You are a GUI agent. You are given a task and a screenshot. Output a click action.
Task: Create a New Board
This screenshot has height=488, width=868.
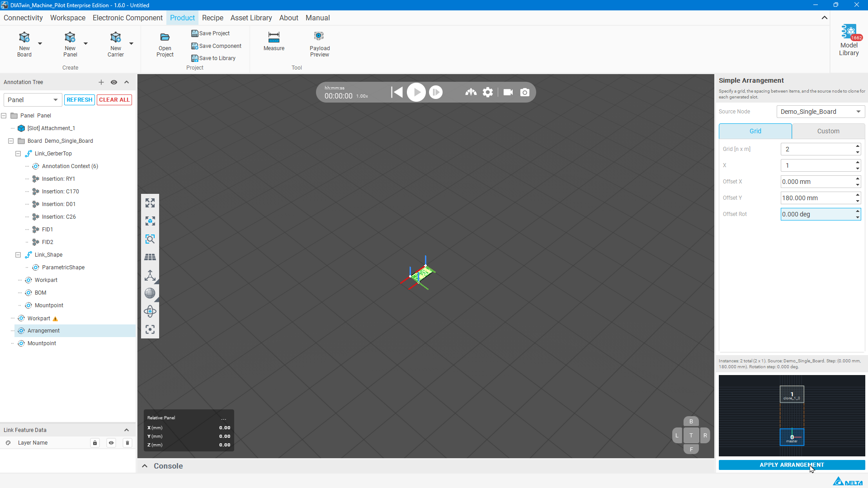coord(24,44)
